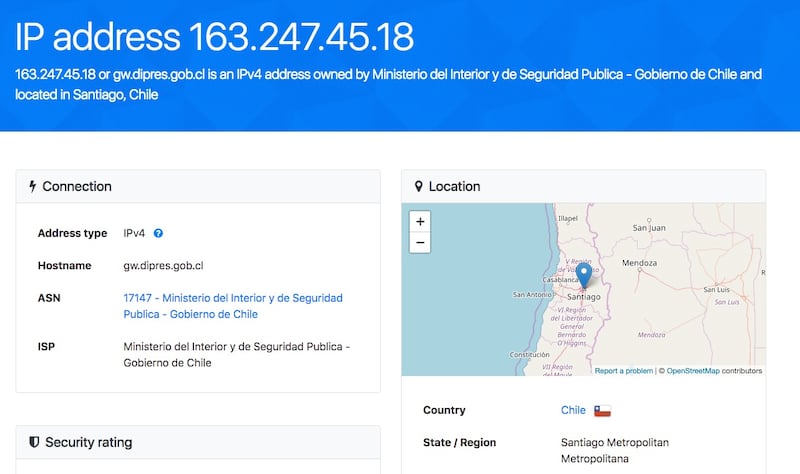Click the Santiago Metropolitan region value
Image resolution: width=800 pixels, height=474 pixels.
(x=615, y=451)
